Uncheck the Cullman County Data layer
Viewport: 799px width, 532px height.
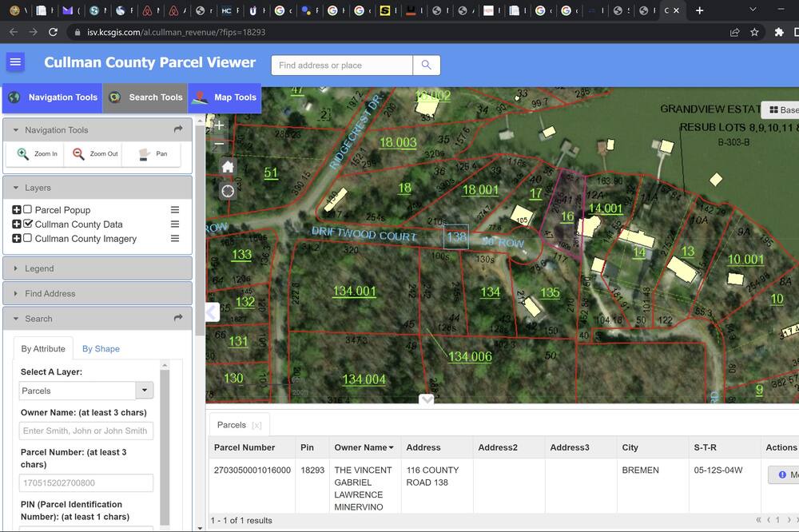click(x=27, y=224)
